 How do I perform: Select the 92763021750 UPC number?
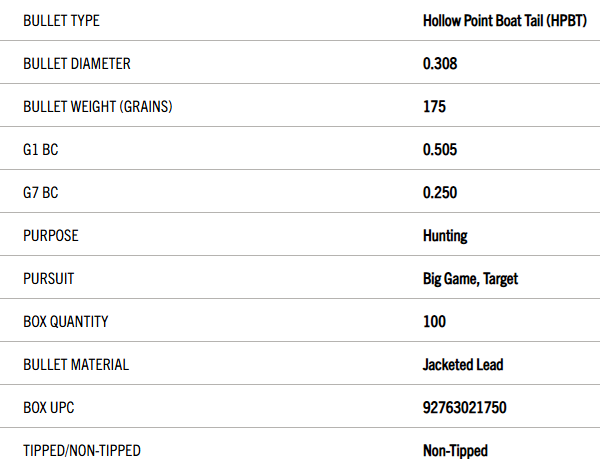click(465, 408)
